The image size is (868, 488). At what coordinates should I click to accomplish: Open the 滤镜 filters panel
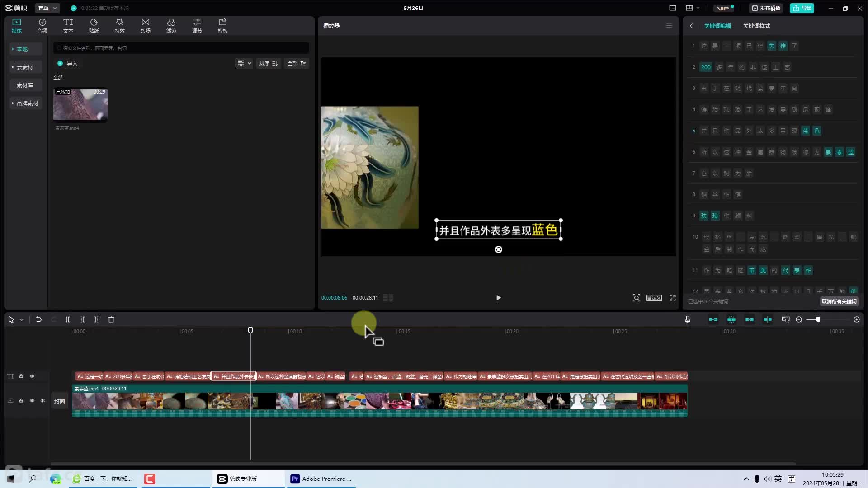tap(171, 26)
